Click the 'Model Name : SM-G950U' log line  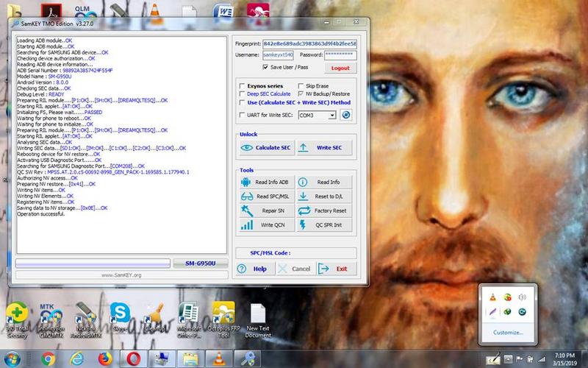44,77
